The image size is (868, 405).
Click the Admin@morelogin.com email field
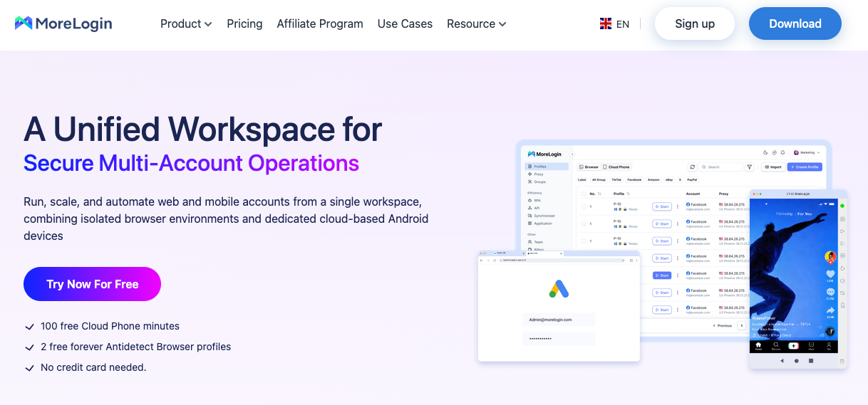pos(559,320)
